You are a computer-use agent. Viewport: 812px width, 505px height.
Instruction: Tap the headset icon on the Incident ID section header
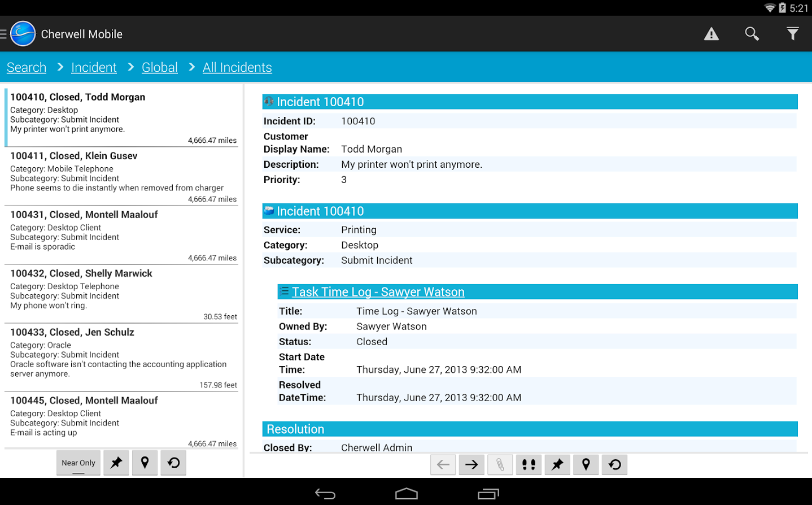point(269,102)
